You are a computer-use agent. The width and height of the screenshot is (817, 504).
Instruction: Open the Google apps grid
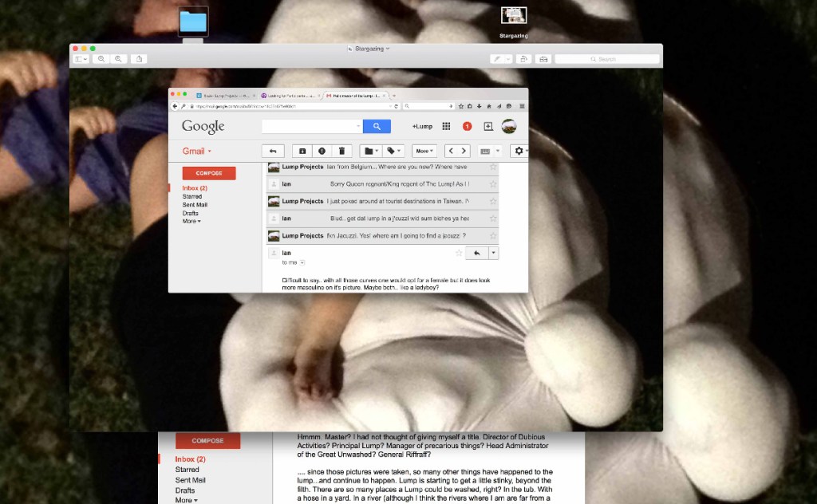446,126
